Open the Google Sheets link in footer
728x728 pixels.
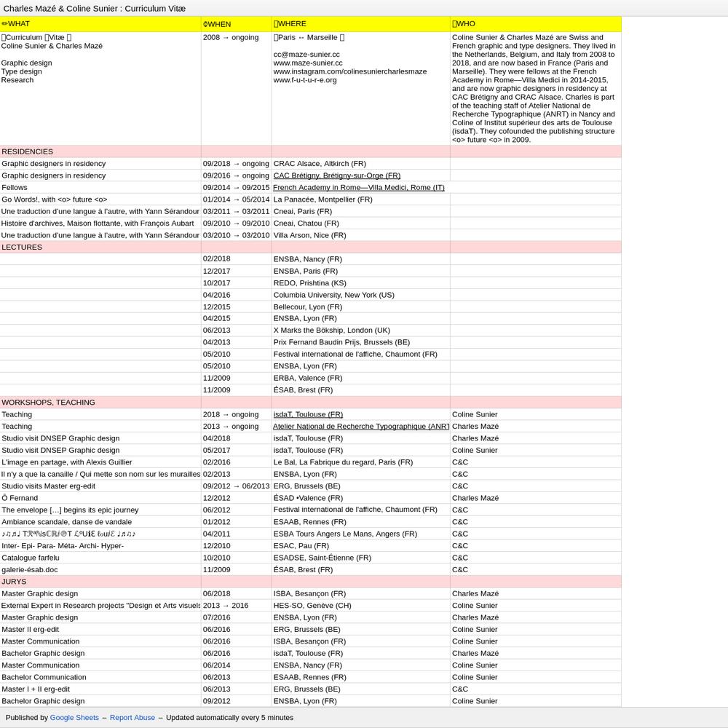(x=74, y=717)
